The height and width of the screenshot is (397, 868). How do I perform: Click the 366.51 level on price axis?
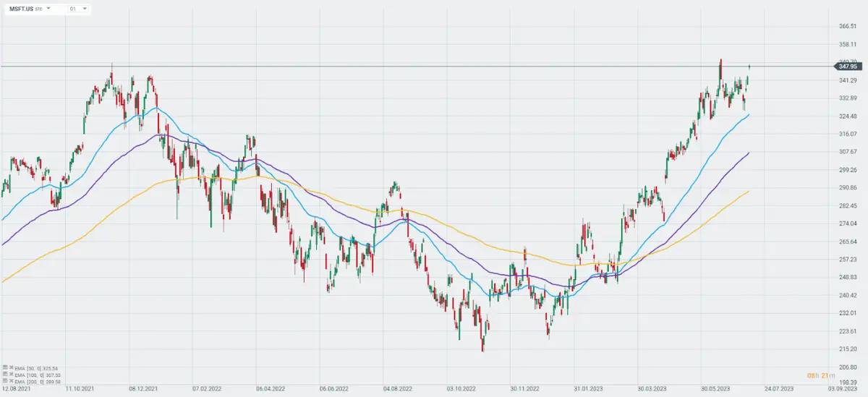[x=848, y=26]
